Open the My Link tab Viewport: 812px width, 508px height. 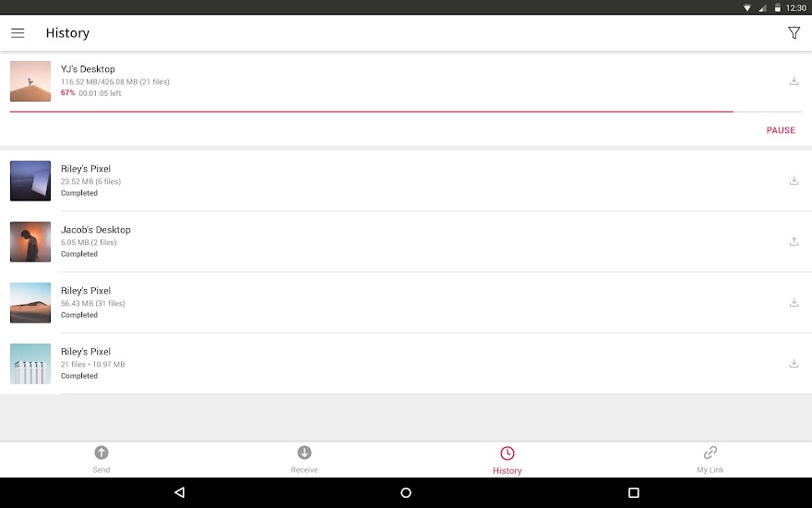(x=710, y=460)
